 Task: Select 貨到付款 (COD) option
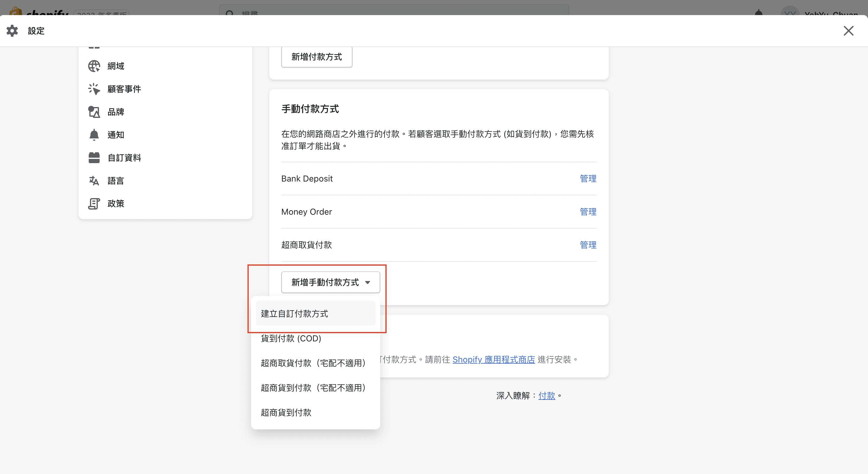click(291, 338)
